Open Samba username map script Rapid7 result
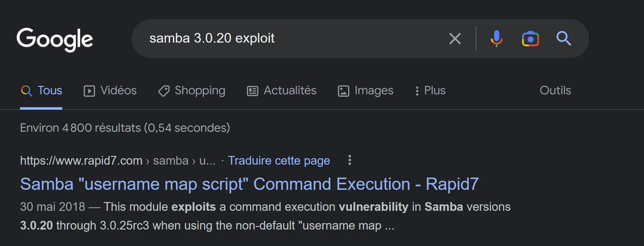644x246 pixels. coord(249,184)
